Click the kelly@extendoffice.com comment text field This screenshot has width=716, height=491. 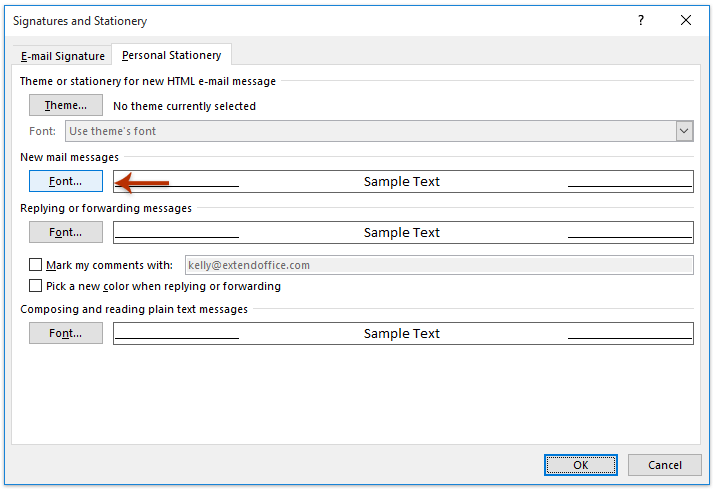pos(439,265)
